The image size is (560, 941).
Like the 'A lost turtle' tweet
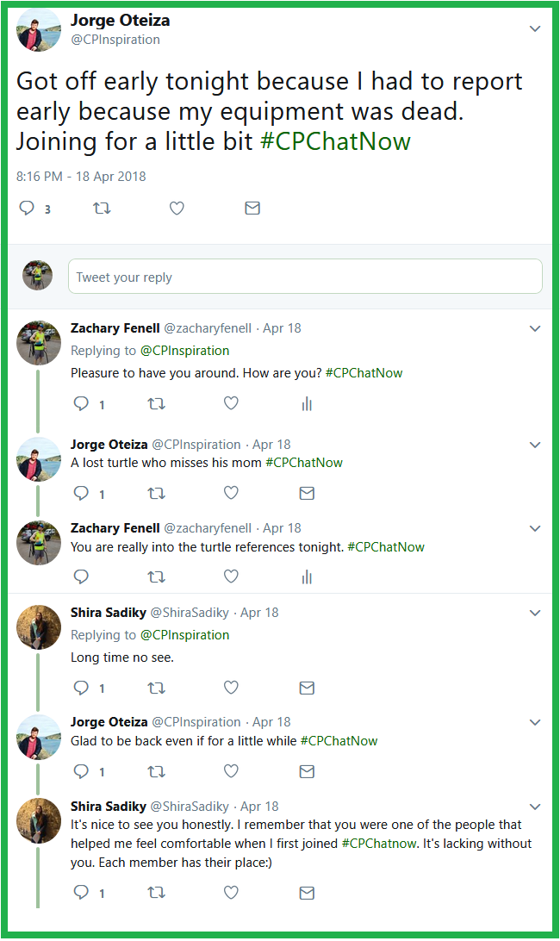click(x=231, y=493)
